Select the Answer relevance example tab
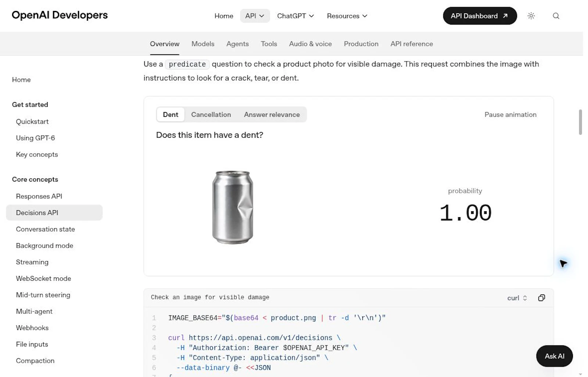The height and width of the screenshot is (377, 588). (272, 115)
